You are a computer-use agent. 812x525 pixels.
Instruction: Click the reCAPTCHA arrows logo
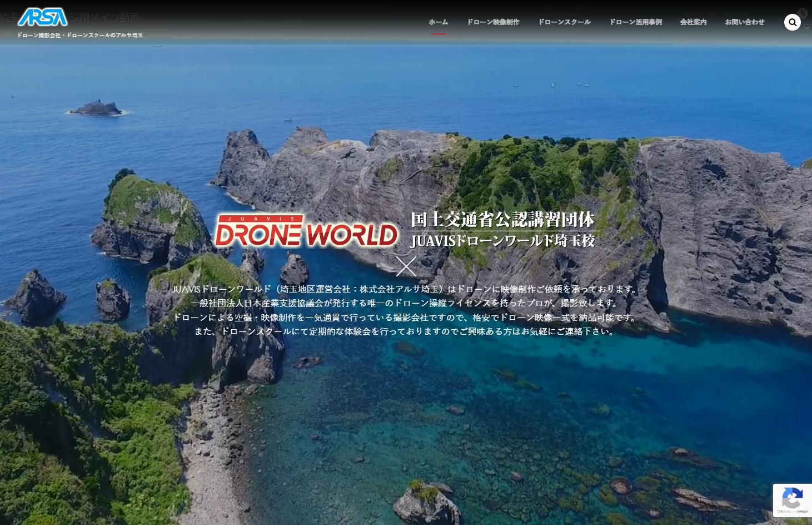pos(792,497)
